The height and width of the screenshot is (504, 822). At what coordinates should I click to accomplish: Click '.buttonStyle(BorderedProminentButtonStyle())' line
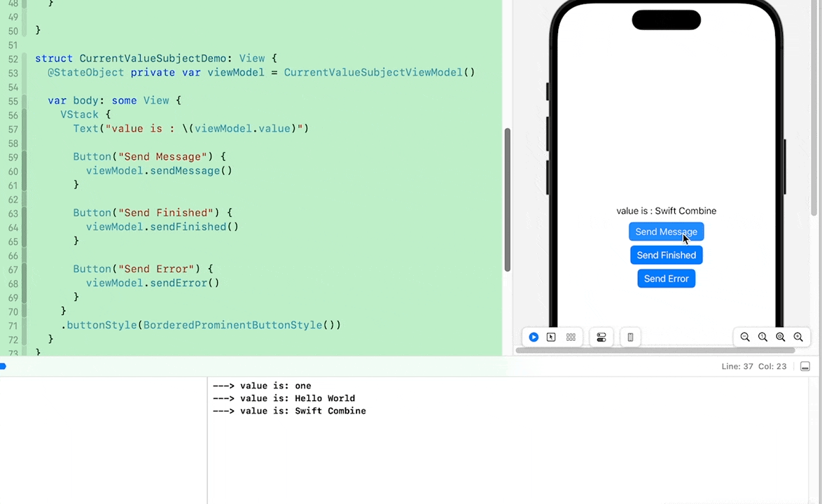pos(201,325)
